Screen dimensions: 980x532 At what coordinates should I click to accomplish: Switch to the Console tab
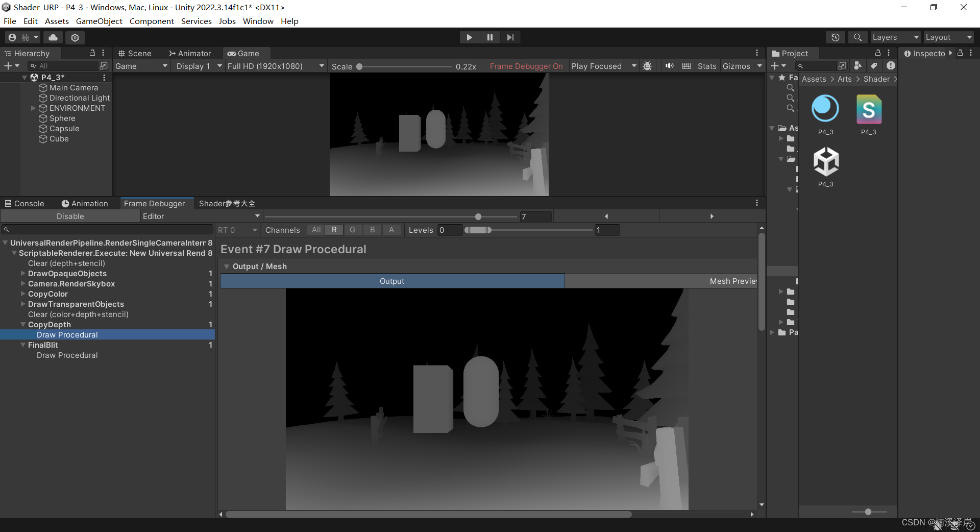tap(24, 203)
